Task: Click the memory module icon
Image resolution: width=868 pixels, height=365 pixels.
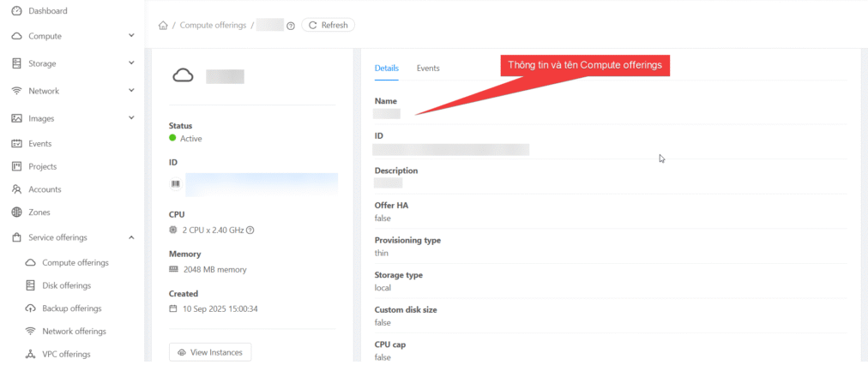Action: coord(174,269)
